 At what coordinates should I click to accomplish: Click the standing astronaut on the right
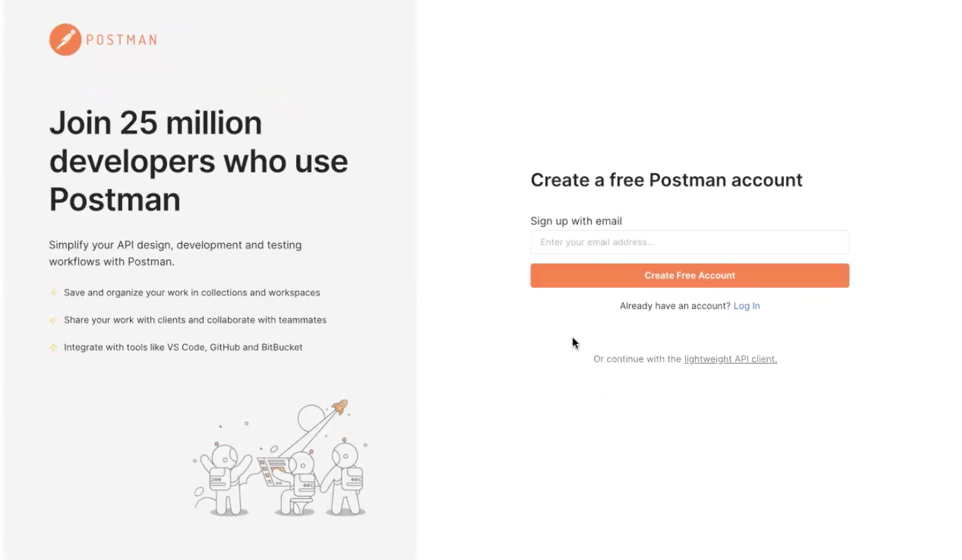click(x=343, y=478)
